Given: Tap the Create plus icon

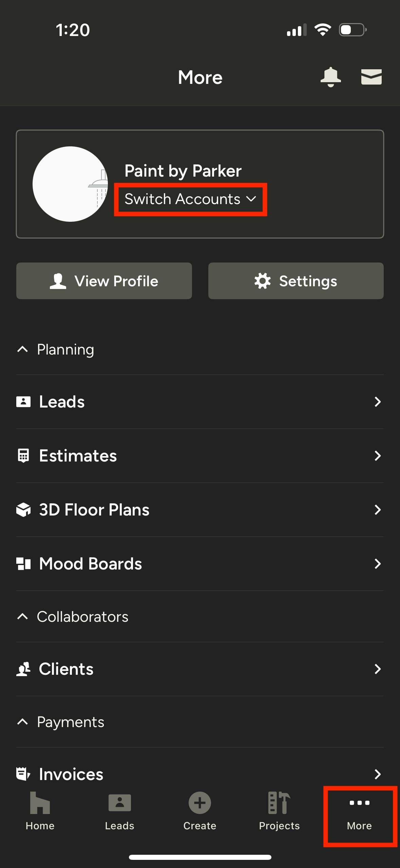Looking at the screenshot, I should click(x=200, y=803).
